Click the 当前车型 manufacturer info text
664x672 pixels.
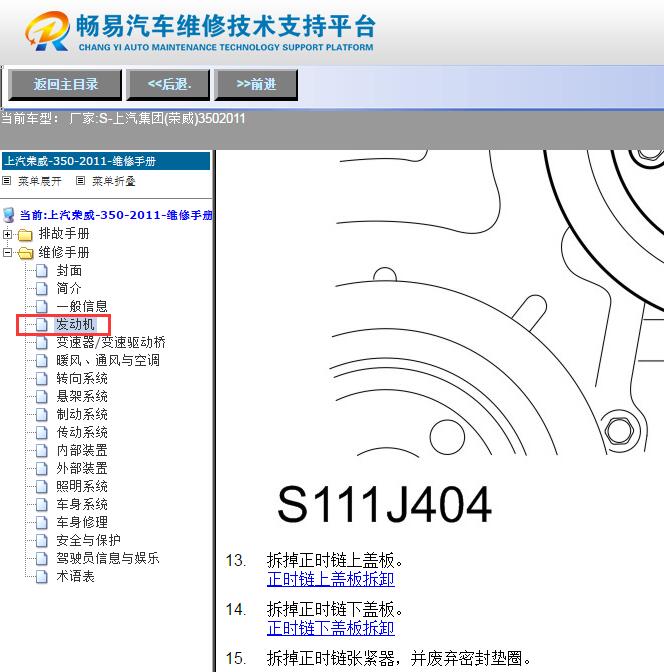coord(123,118)
